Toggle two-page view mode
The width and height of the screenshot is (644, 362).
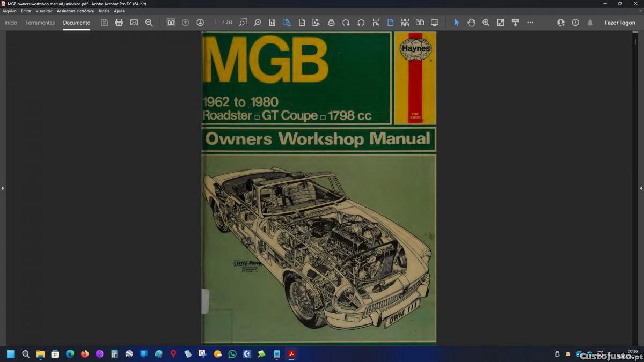[x=420, y=23]
